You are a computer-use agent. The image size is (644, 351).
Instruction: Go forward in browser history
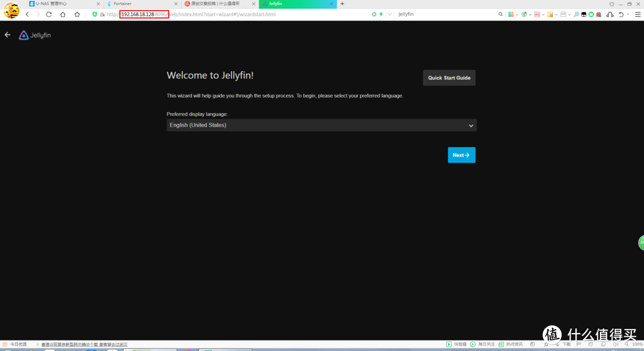[38, 14]
